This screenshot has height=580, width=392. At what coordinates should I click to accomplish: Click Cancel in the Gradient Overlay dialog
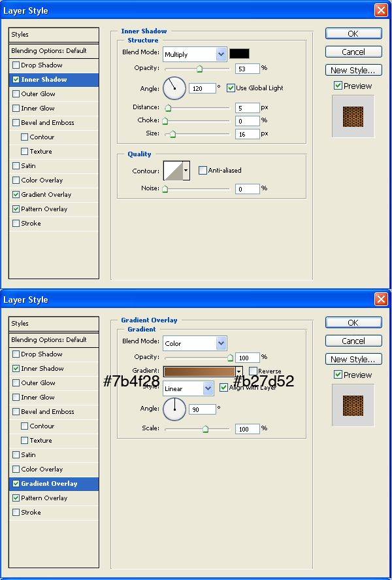(x=353, y=341)
